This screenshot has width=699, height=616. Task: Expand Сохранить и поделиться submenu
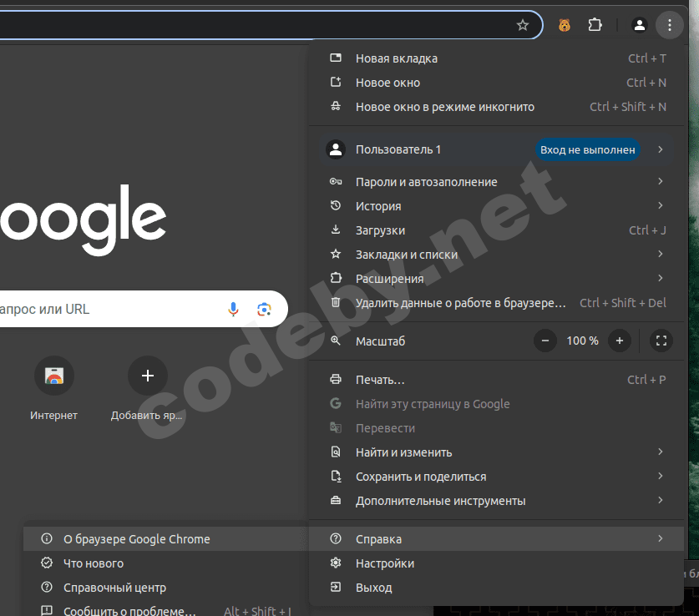click(x=497, y=477)
